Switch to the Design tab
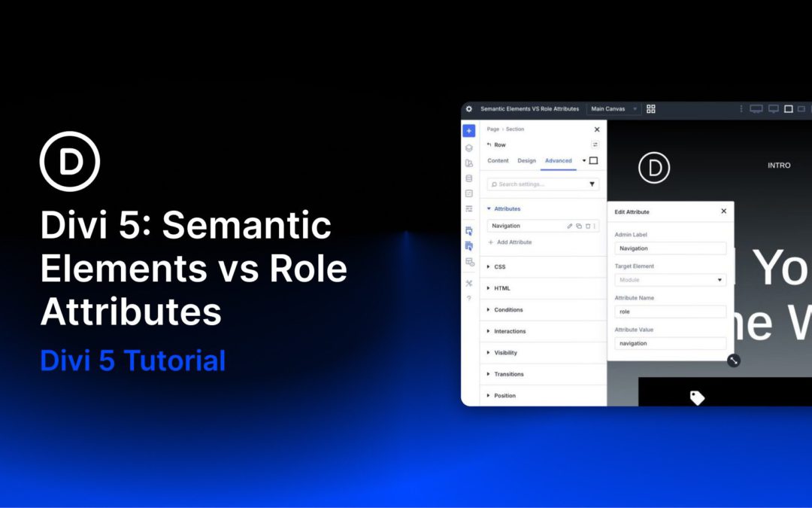812x508 pixels. 526,161
